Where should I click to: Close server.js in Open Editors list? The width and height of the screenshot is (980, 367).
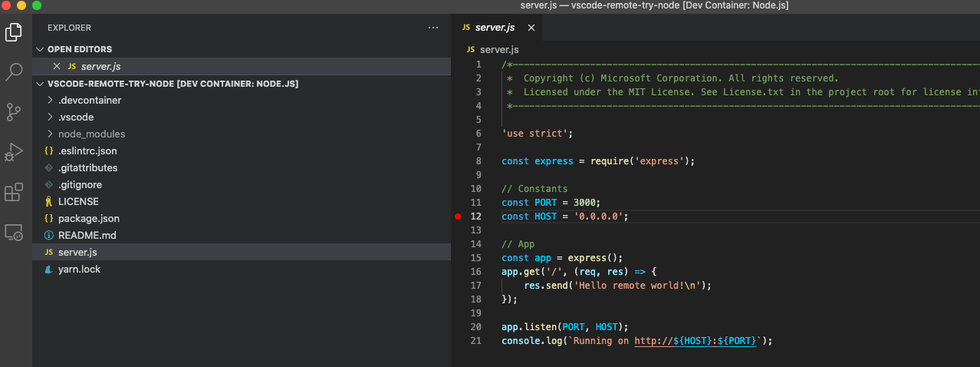coord(57,67)
